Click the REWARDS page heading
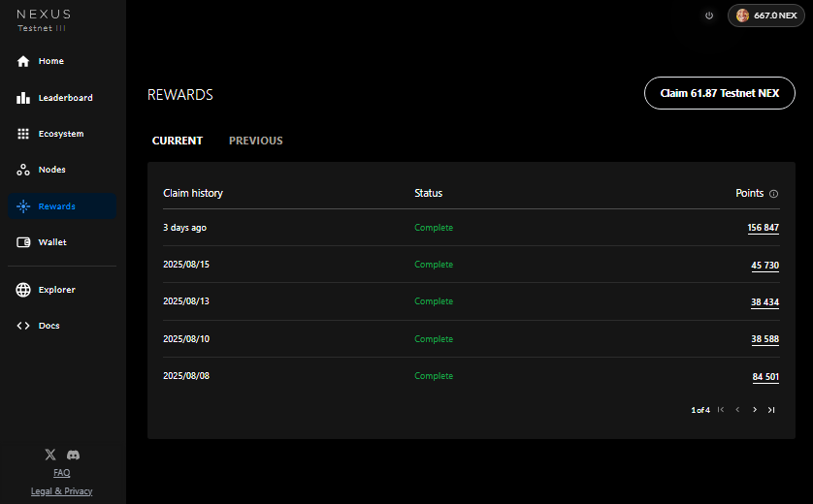 tap(179, 95)
